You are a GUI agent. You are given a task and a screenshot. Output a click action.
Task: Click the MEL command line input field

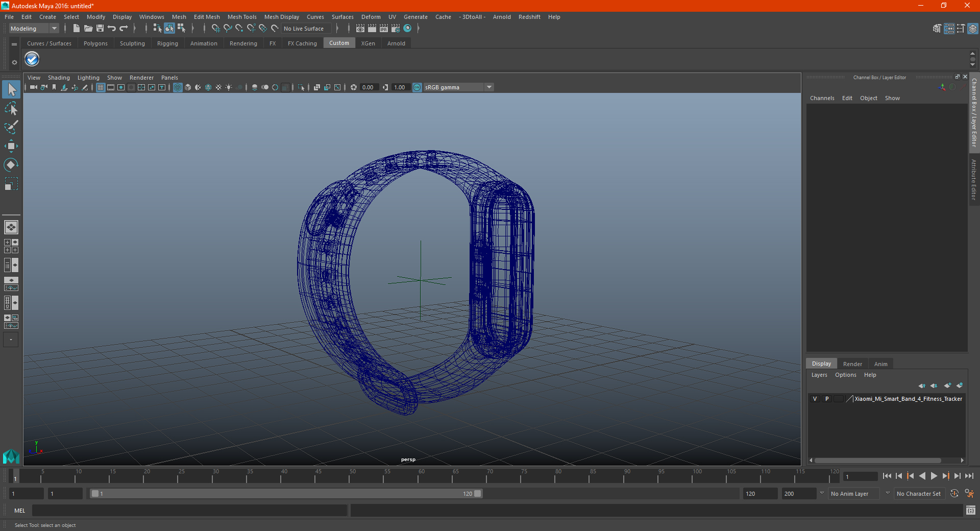(190, 510)
